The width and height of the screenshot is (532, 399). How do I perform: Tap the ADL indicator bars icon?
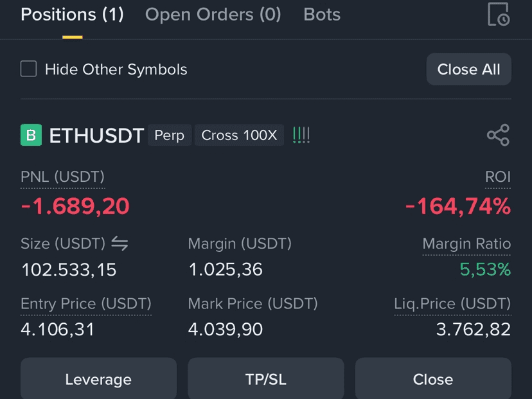301,135
